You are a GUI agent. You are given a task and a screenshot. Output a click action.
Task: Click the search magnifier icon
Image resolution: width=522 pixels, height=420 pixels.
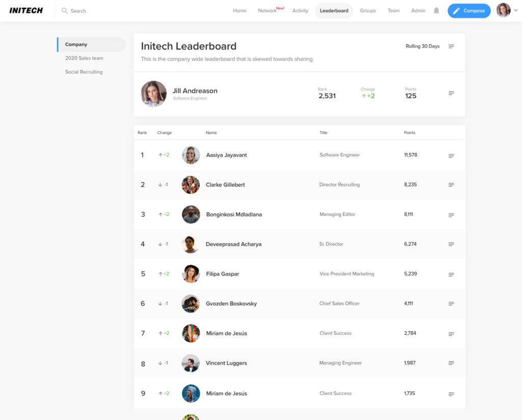65,11
